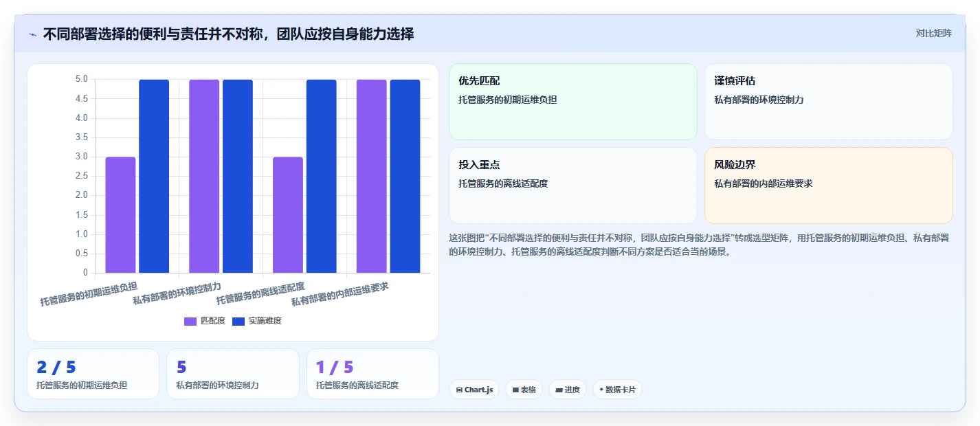Viewport: 980px width, 426px height.
Task: Select the 投入重点 matrix card
Action: click(x=573, y=186)
